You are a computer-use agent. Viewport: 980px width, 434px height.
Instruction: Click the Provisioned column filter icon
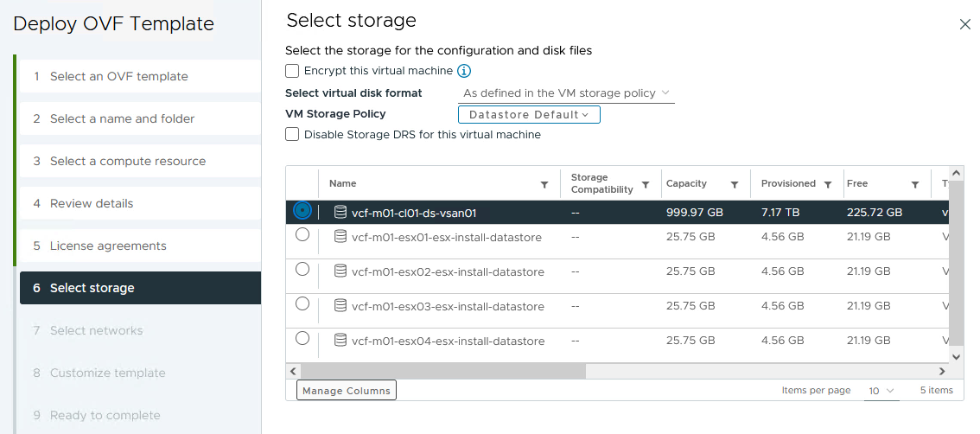(x=828, y=184)
